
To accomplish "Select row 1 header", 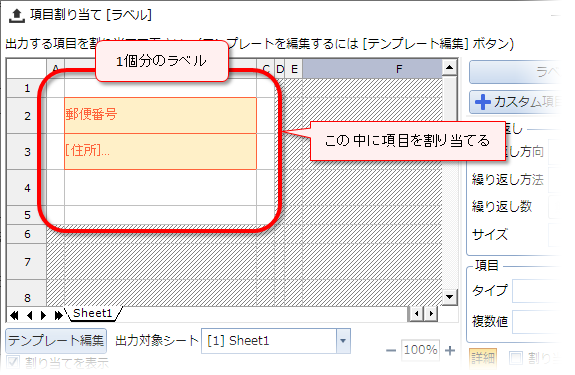I will (27, 88).
